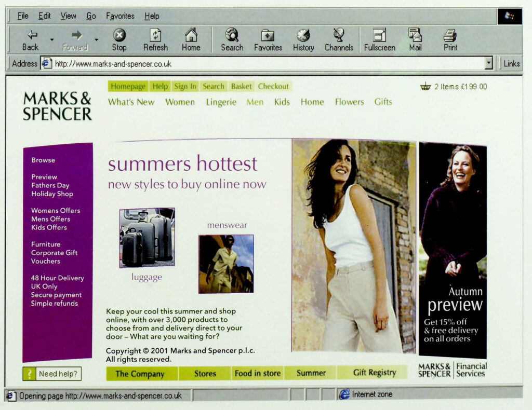The width and height of the screenshot is (532, 410).
Task: Open the Back button history dropdown arrow
Action: [x=52, y=39]
